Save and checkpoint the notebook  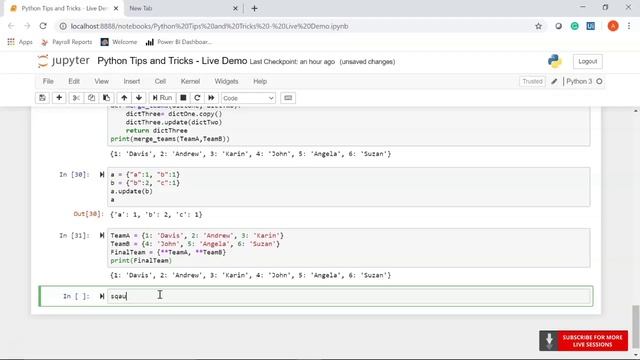pos(42,98)
